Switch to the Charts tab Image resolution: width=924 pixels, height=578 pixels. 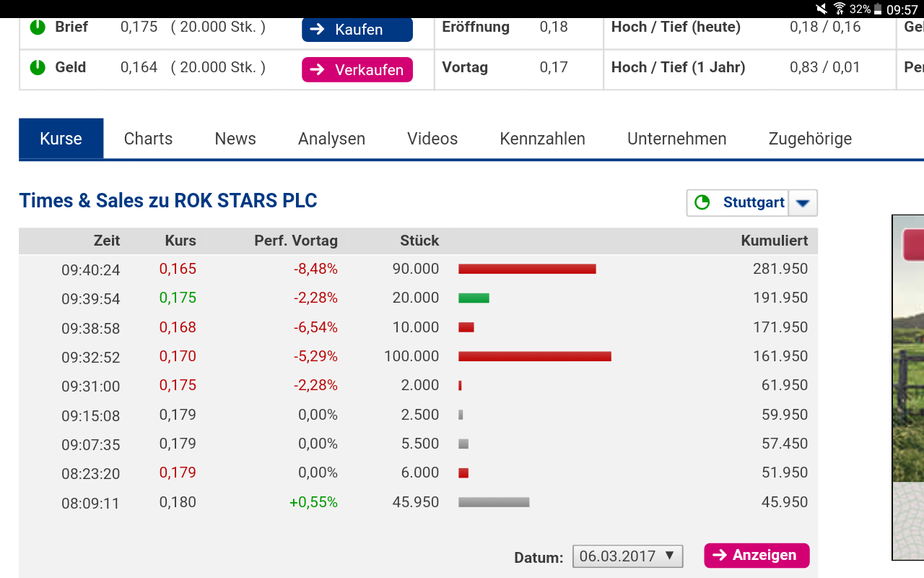click(x=148, y=138)
